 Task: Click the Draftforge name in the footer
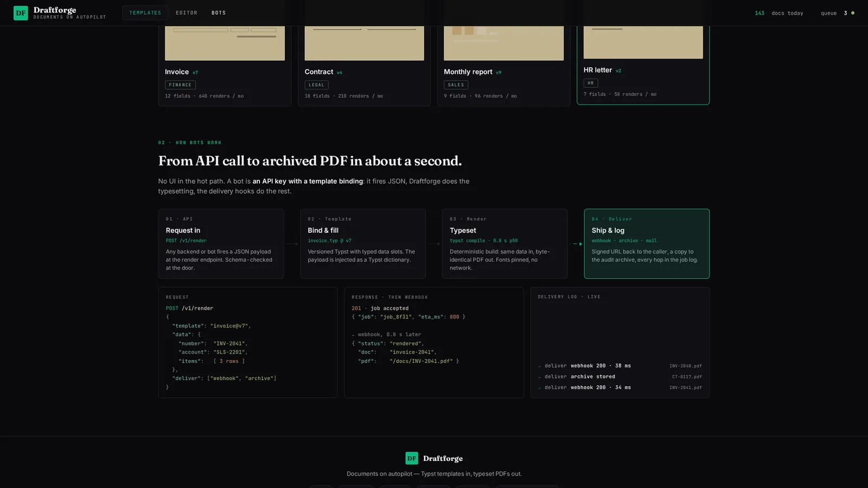(x=443, y=458)
